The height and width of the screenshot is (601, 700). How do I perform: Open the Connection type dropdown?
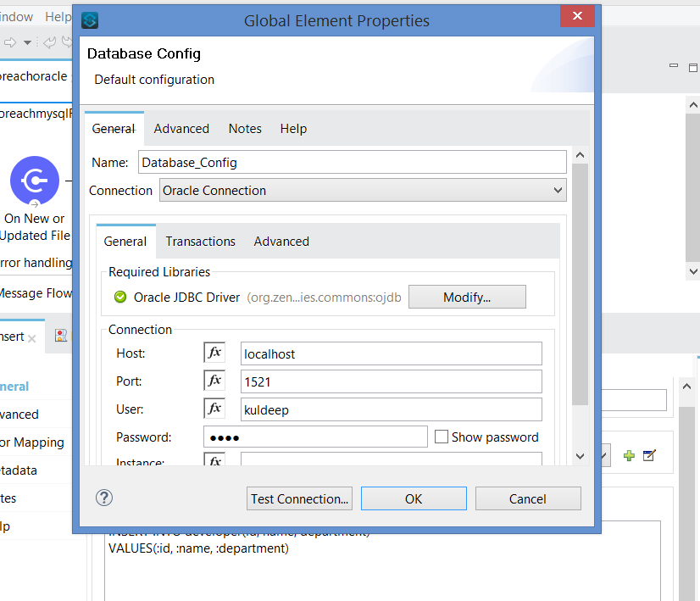(363, 191)
